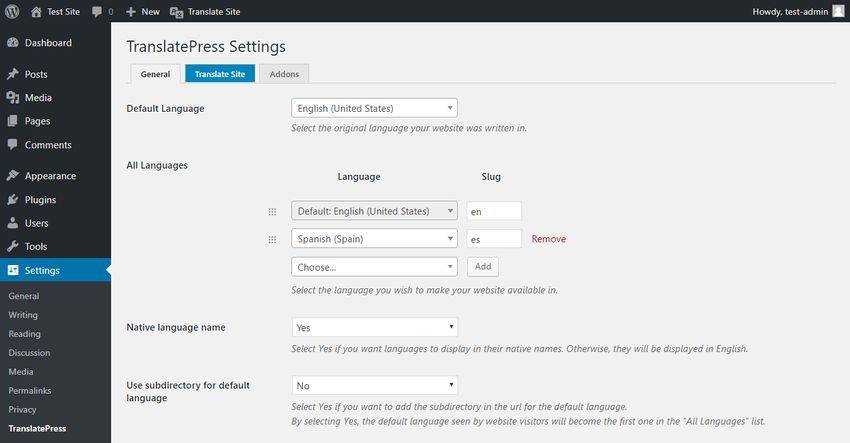Open Plugins menu label

[41, 200]
